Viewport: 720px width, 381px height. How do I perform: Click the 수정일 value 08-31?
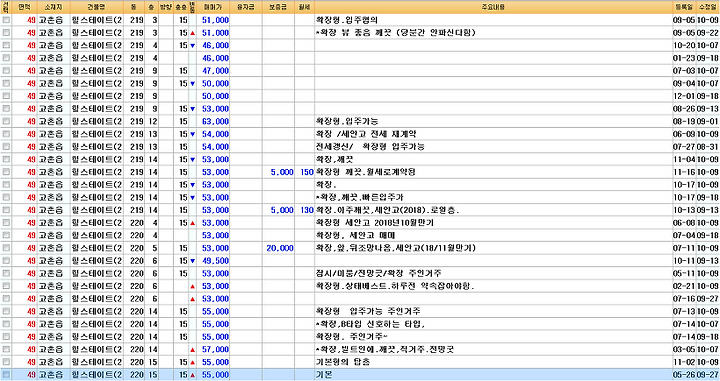708,147
